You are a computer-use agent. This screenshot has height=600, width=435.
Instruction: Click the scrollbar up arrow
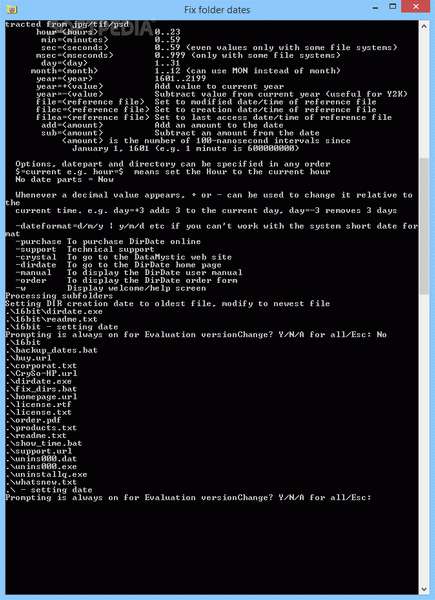pyautogui.click(x=424, y=26)
